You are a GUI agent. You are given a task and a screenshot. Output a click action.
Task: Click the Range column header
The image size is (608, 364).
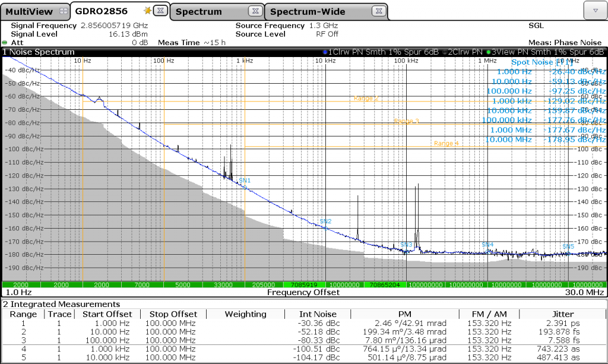23,314
